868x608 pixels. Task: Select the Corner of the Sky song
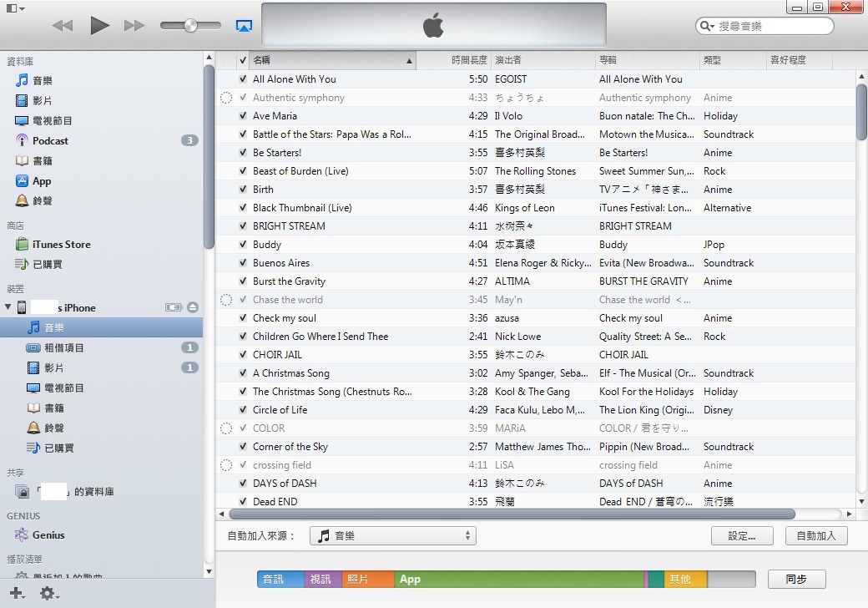535,446
